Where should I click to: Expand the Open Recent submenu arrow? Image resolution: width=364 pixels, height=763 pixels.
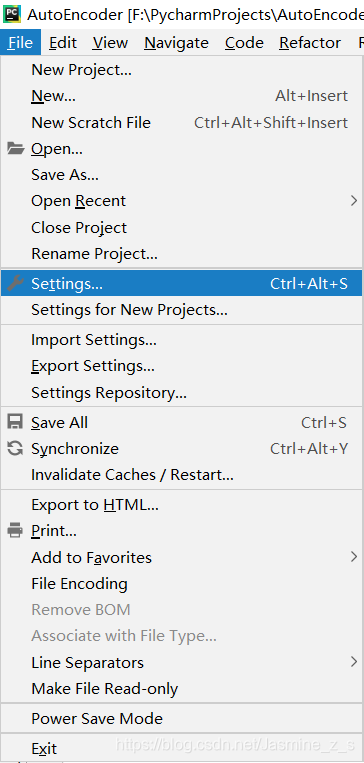354,200
